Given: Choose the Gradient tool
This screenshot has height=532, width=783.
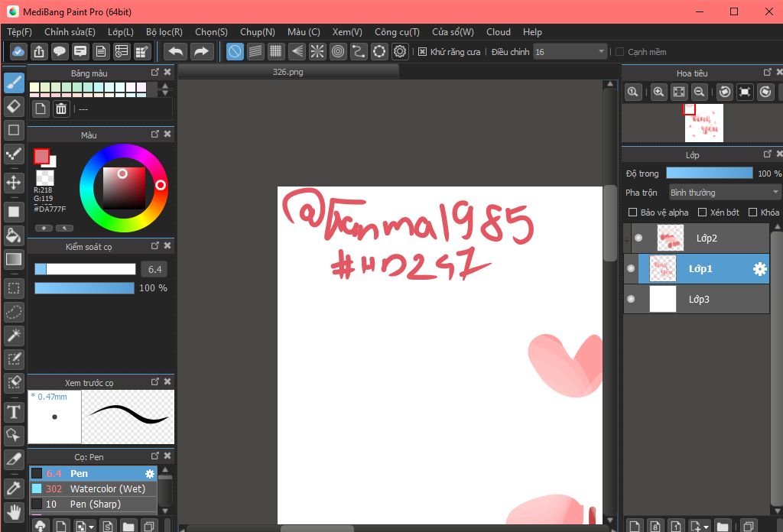Looking at the screenshot, I should tap(14, 259).
